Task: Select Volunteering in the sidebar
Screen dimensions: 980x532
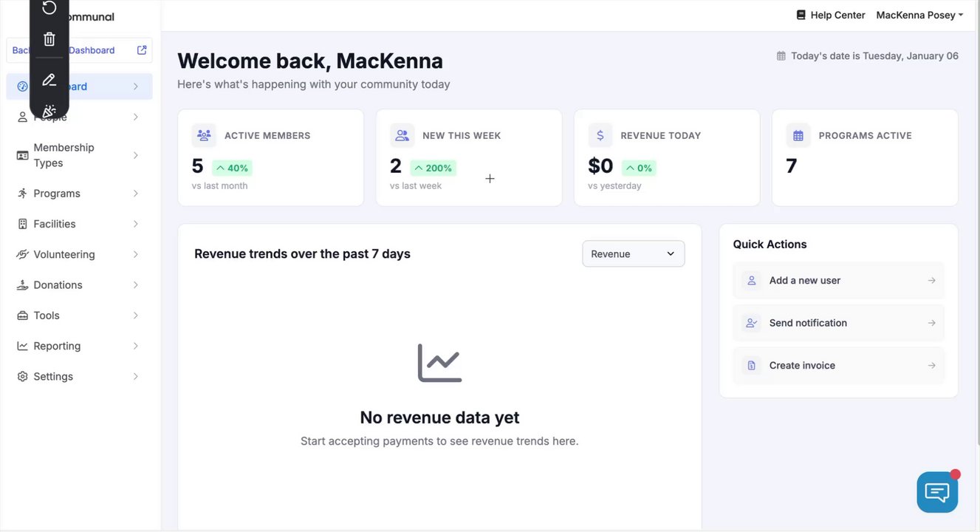Action: [x=64, y=254]
